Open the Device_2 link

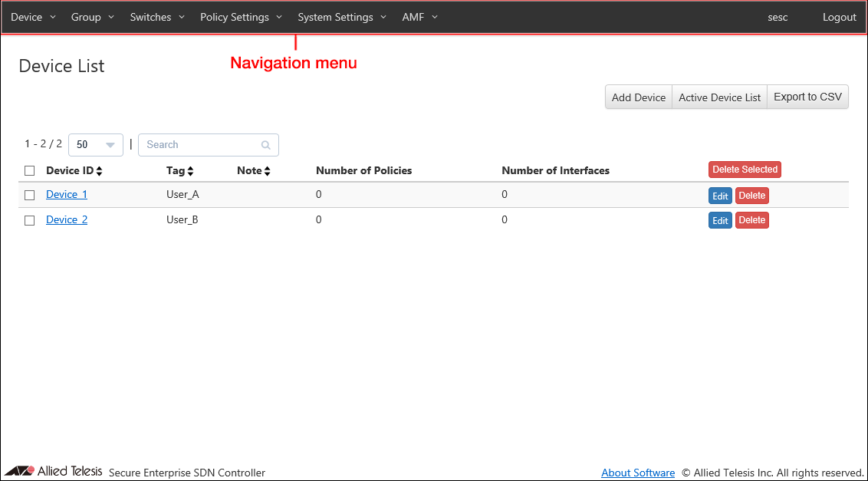click(67, 219)
